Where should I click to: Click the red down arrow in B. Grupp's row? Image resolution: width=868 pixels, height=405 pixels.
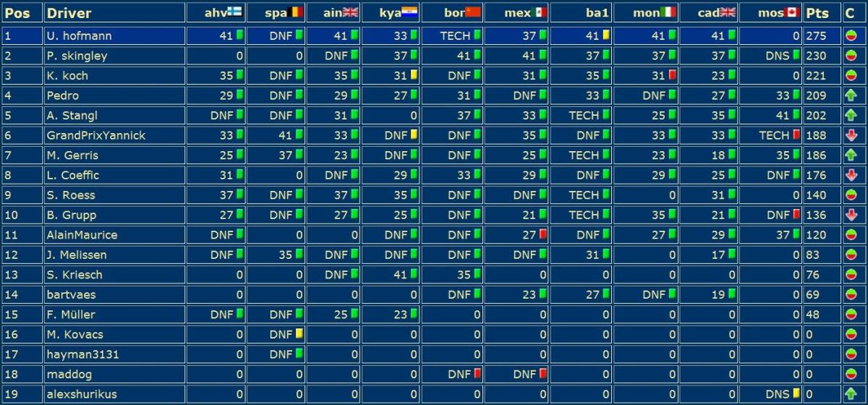[x=851, y=215]
